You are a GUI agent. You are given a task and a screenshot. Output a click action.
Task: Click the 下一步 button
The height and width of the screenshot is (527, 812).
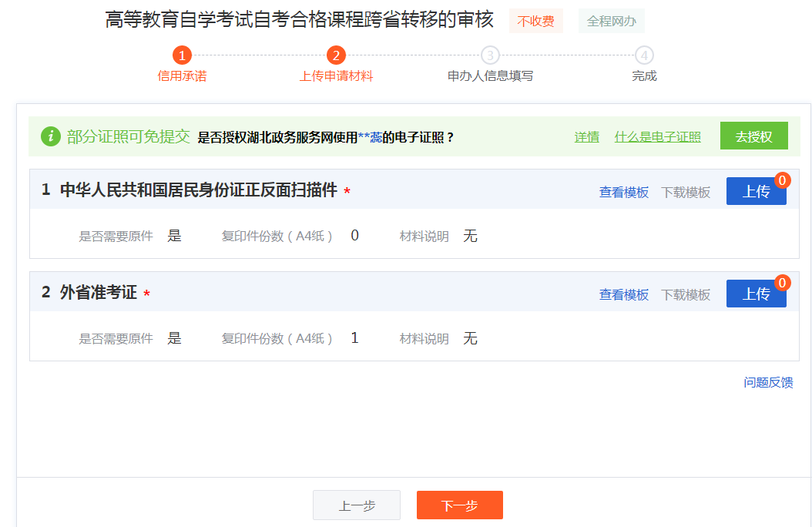coord(459,505)
